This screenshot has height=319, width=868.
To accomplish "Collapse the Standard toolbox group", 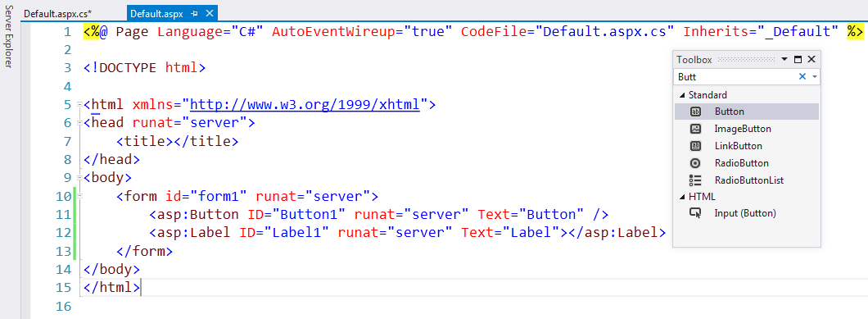I will [682, 95].
